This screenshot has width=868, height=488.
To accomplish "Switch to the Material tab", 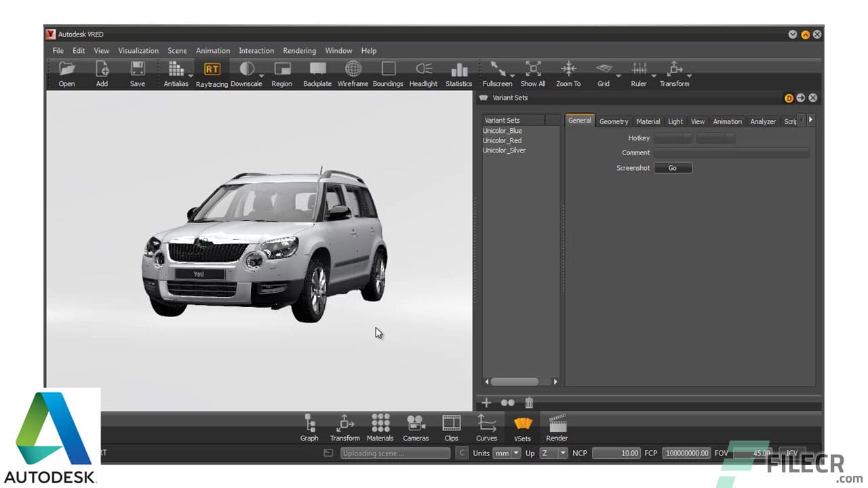I will click(x=648, y=121).
